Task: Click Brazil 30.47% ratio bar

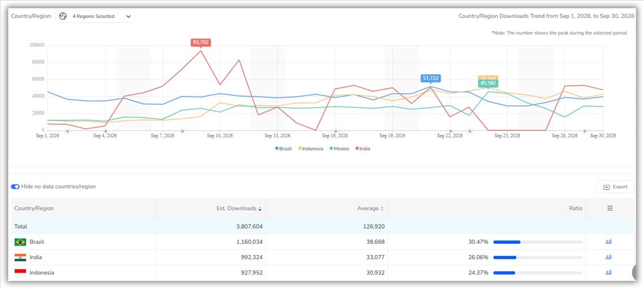Action: (x=537, y=242)
